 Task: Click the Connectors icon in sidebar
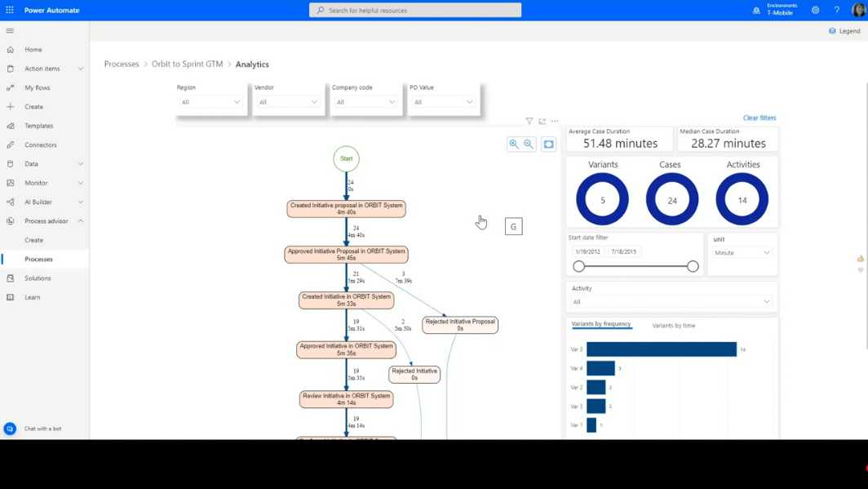coord(10,144)
